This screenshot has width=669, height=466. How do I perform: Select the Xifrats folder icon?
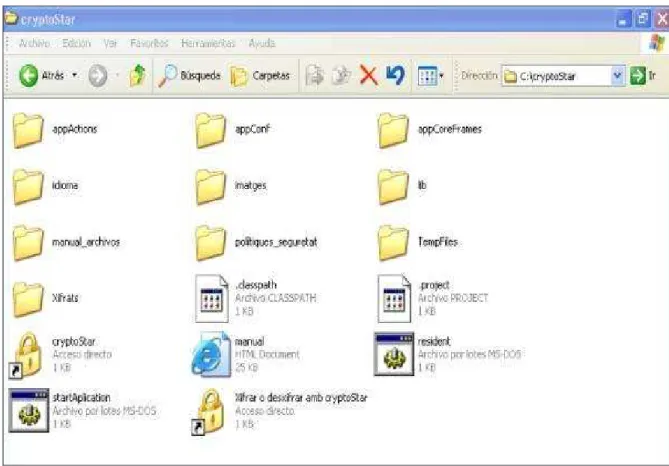pyautogui.click(x=28, y=299)
